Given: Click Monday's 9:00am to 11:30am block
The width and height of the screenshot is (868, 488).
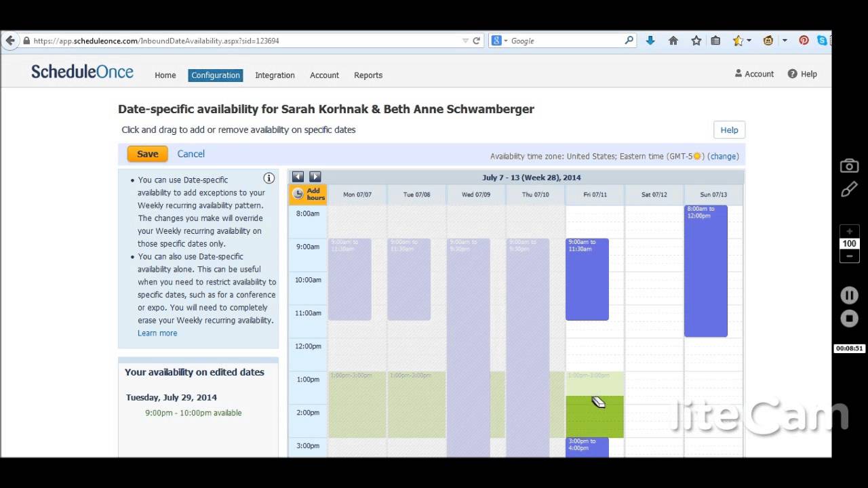Looking at the screenshot, I should [x=349, y=279].
